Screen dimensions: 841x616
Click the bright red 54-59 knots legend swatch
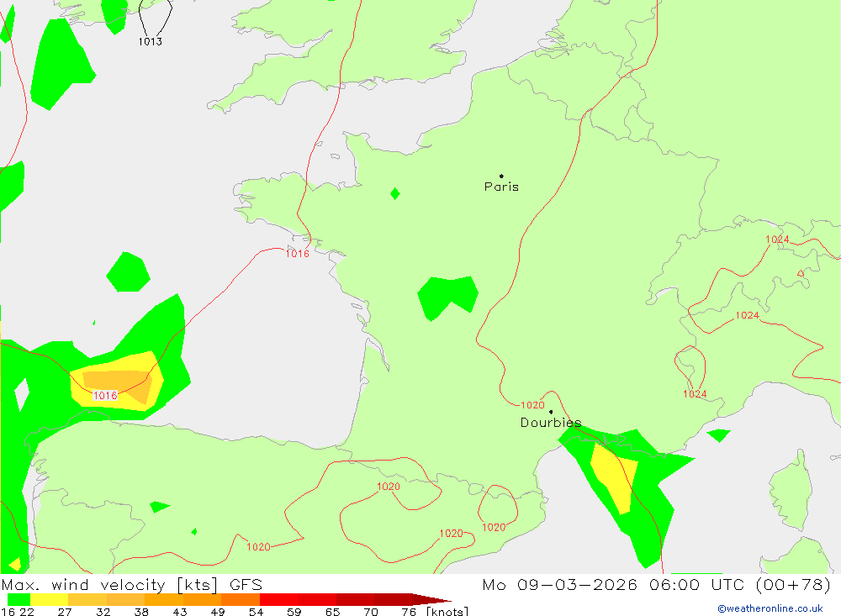pyautogui.click(x=279, y=599)
